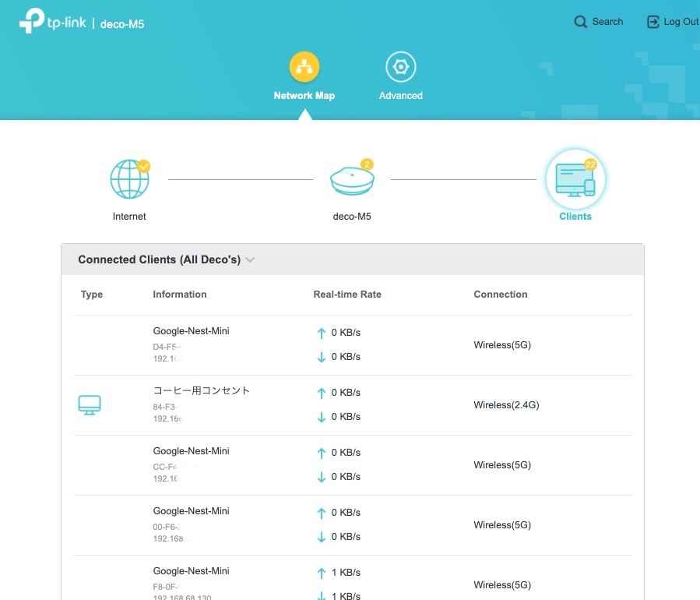Image resolution: width=700 pixels, height=600 pixels.
Task: Click the Information column header
Action: [x=179, y=295]
